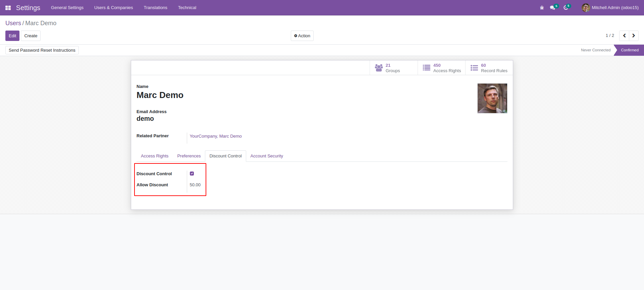Switch to Account Security tab

point(267,156)
